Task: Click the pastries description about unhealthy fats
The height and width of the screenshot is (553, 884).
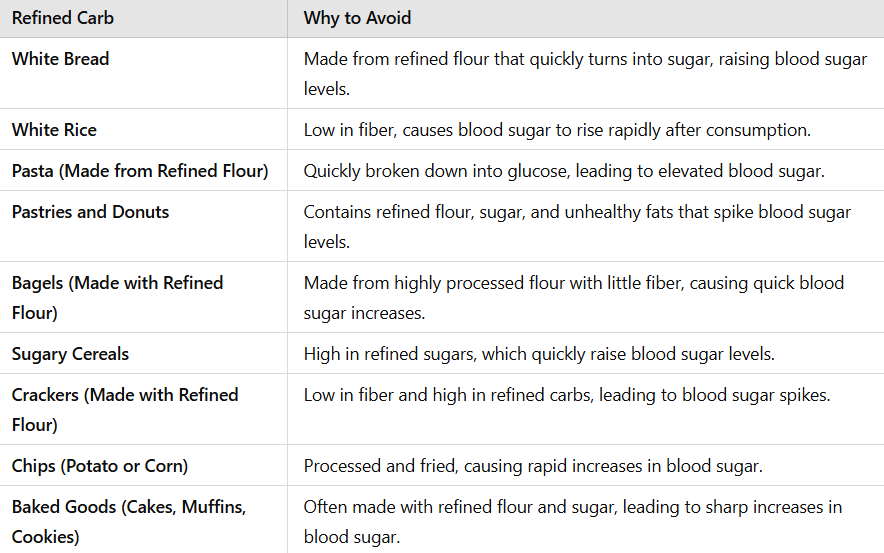Action: coord(577,227)
